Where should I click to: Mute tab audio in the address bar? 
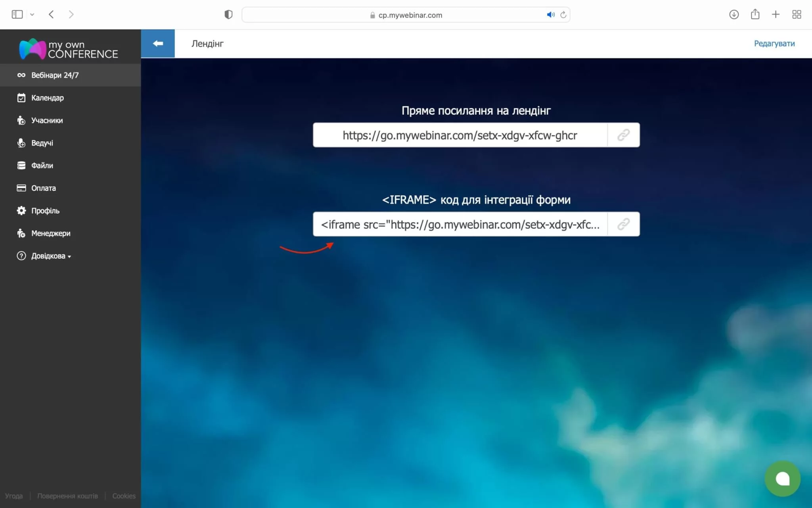[550, 15]
